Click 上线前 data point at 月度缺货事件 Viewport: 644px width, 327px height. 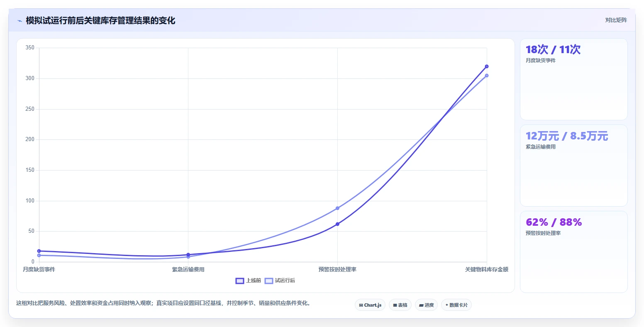point(39,251)
